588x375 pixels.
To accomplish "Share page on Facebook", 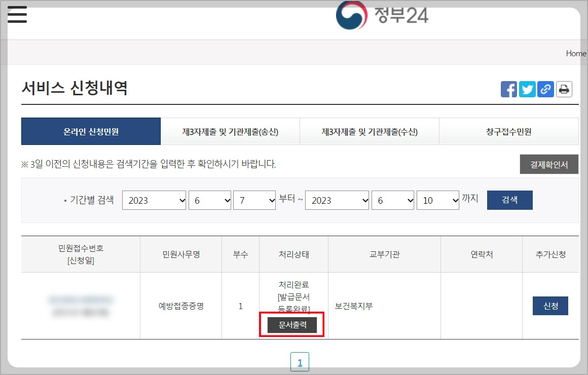I will coord(508,89).
